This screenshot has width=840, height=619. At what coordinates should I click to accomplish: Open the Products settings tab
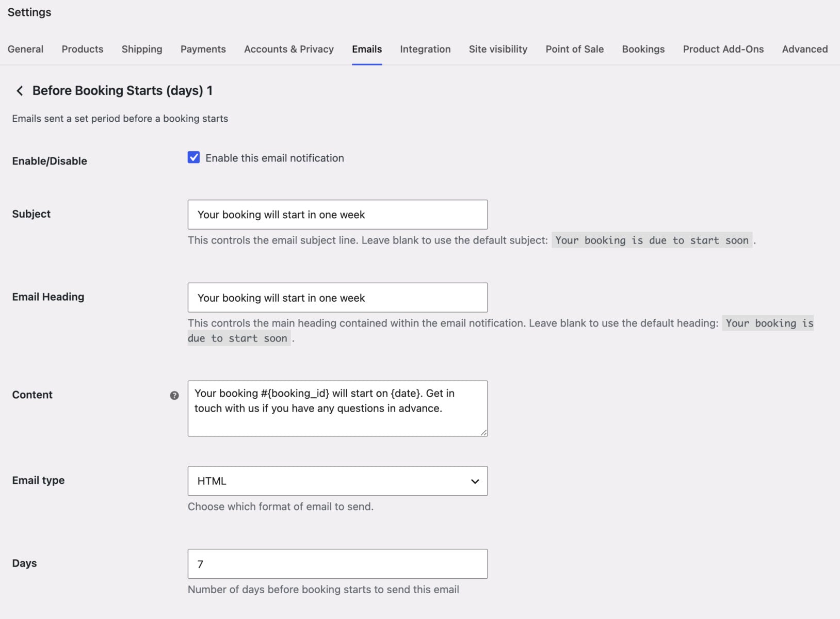[x=83, y=49]
